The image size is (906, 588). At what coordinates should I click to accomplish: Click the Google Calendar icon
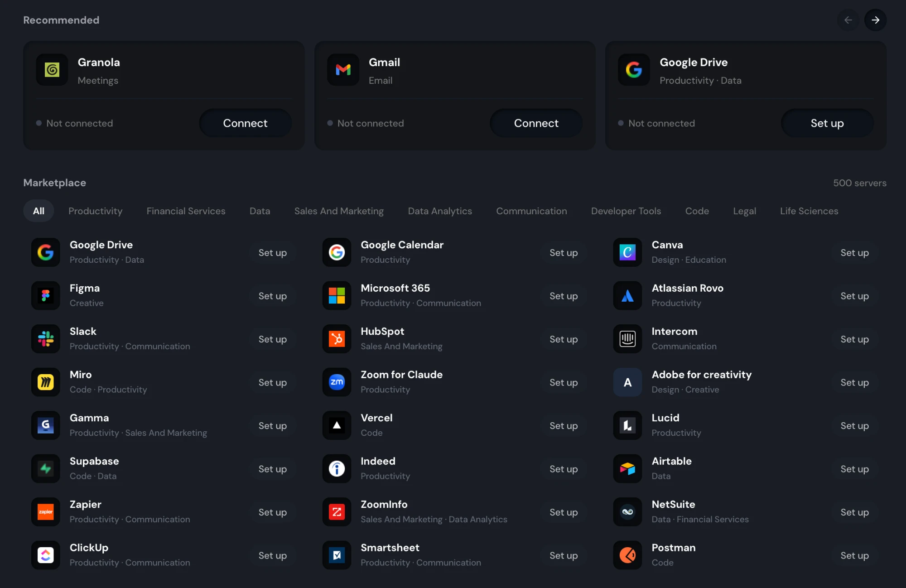pyautogui.click(x=337, y=252)
